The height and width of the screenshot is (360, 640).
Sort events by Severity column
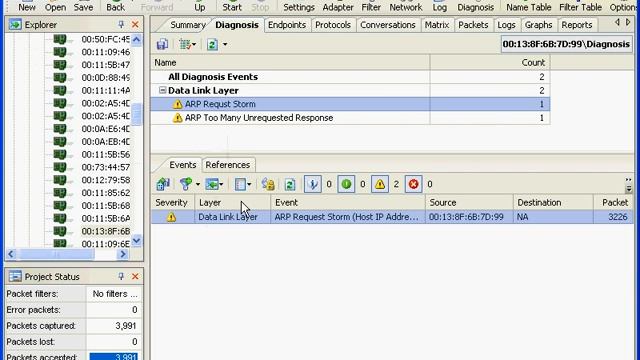click(x=173, y=203)
